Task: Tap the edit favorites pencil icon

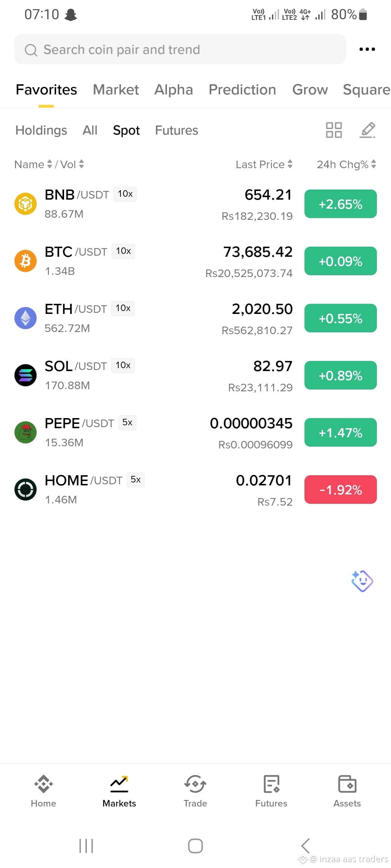Action: [x=367, y=130]
